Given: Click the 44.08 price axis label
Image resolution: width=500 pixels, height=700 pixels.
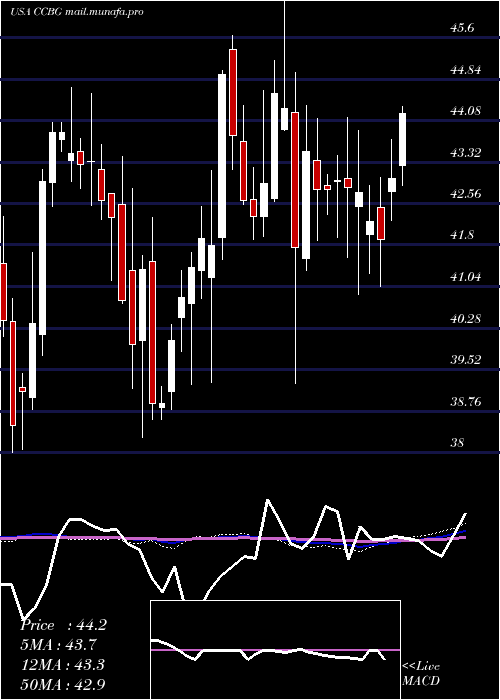Looking at the screenshot, I should [x=467, y=111].
